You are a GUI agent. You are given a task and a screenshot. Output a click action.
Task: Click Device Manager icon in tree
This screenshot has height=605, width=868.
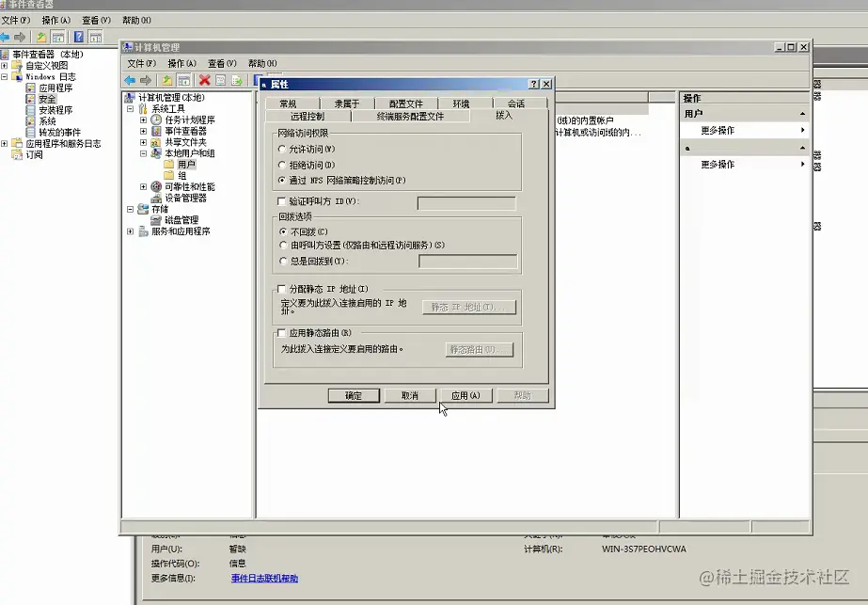click(x=156, y=198)
